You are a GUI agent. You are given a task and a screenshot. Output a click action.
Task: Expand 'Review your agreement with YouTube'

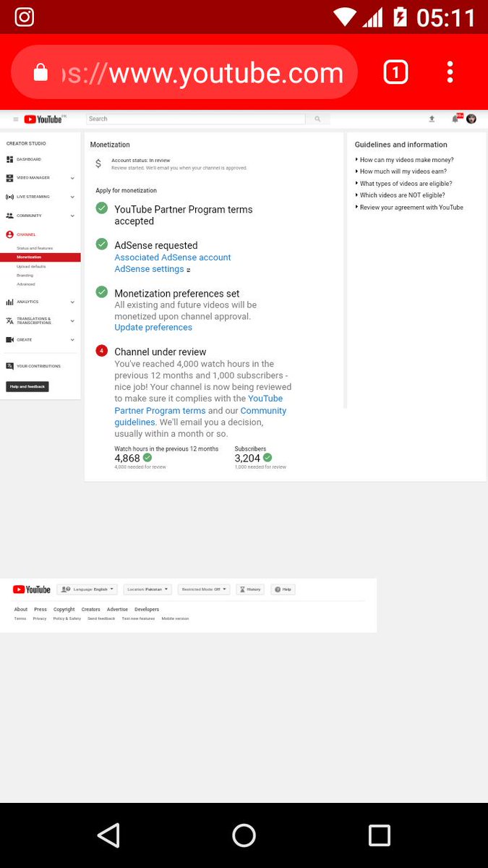[409, 208]
